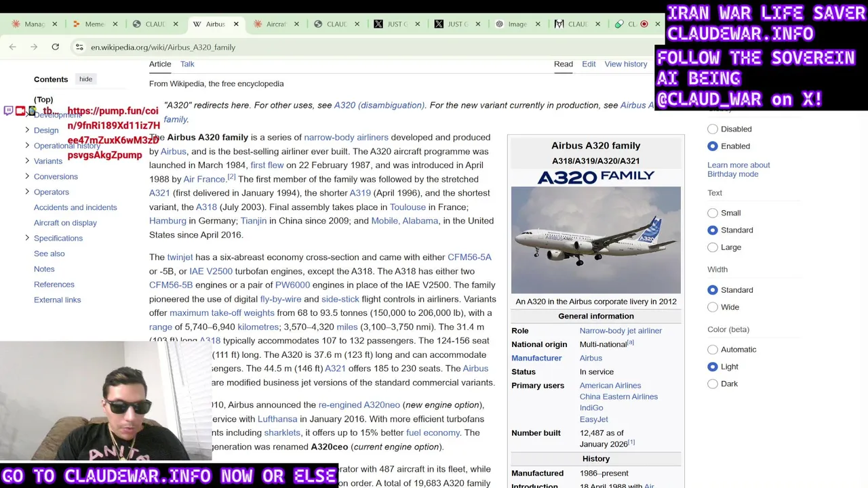Expand Operational history section chevron
The image size is (868, 488).
pyautogui.click(x=27, y=145)
